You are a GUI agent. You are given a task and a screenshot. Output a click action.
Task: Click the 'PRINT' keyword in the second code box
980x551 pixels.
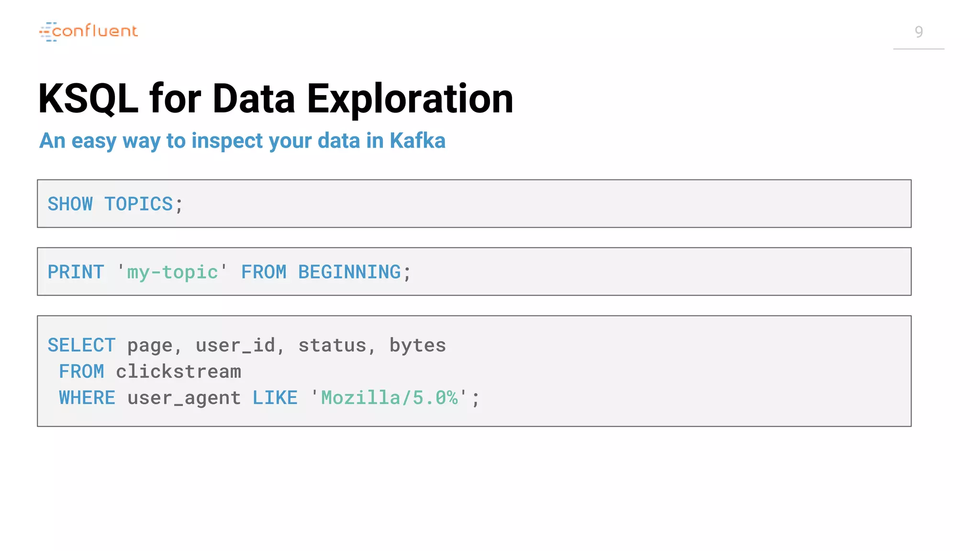click(x=76, y=272)
